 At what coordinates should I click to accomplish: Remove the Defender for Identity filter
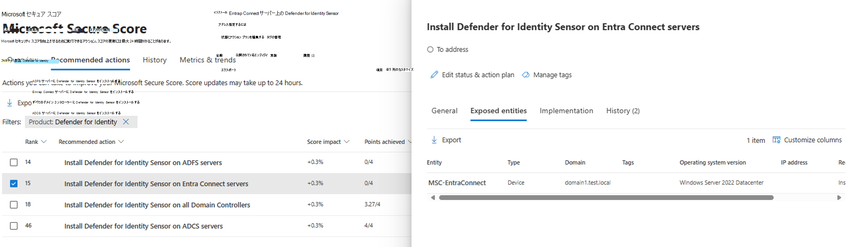[x=126, y=122]
